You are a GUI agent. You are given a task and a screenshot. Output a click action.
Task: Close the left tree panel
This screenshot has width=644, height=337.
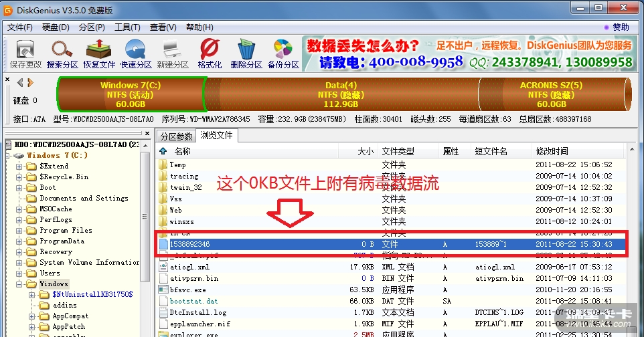pos(147,133)
